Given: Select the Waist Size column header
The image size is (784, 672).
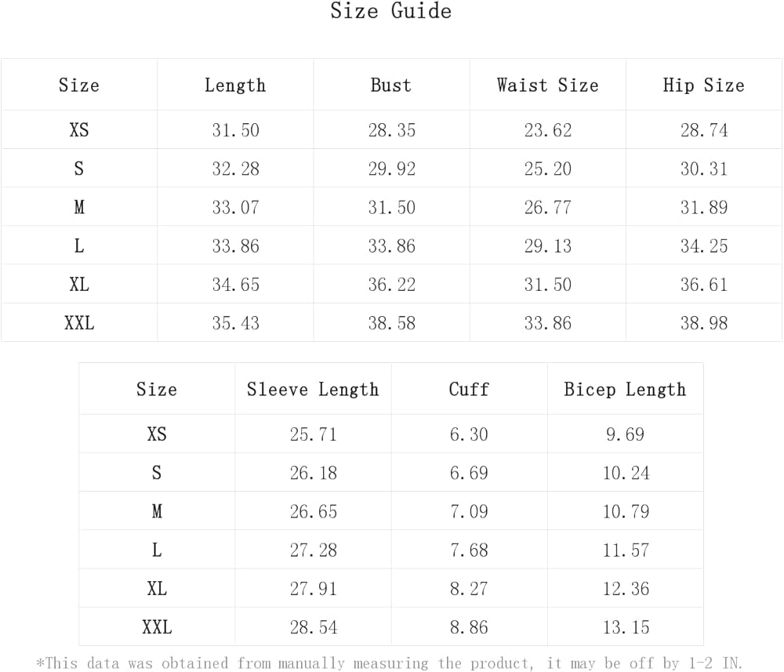Looking at the screenshot, I should tap(547, 85).
